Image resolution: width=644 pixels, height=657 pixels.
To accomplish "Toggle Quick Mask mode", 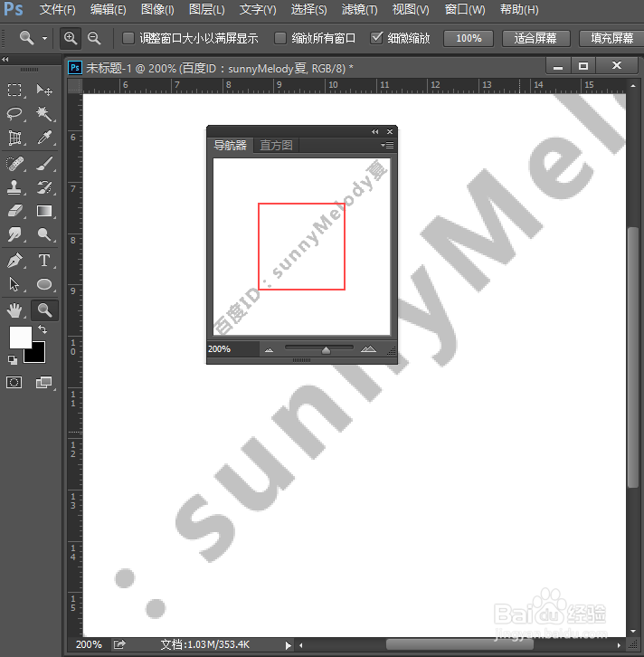I will tap(14, 382).
